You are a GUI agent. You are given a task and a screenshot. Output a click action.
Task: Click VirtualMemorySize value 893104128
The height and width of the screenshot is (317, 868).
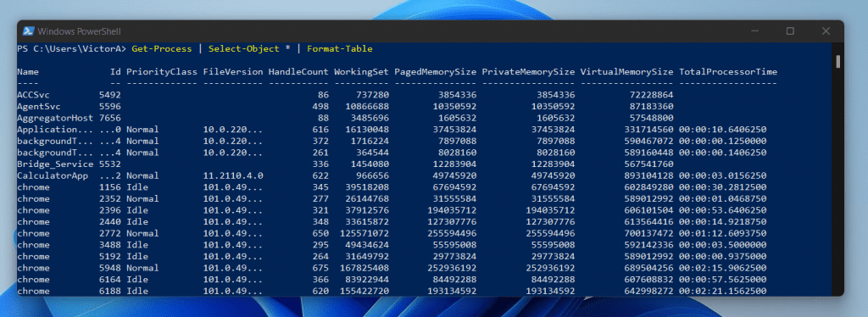pyautogui.click(x=648, y=175)
